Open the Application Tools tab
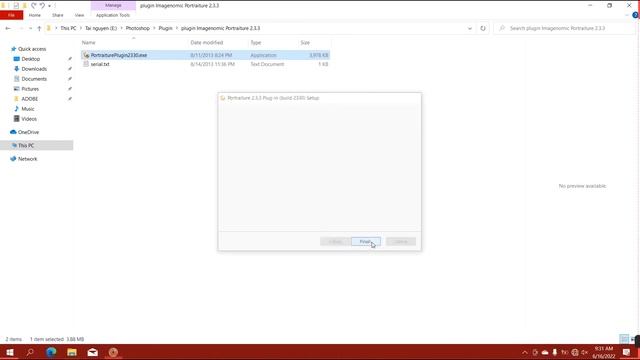Image resolution: width=640 pixels, height=360 pixels. [113, 15]
